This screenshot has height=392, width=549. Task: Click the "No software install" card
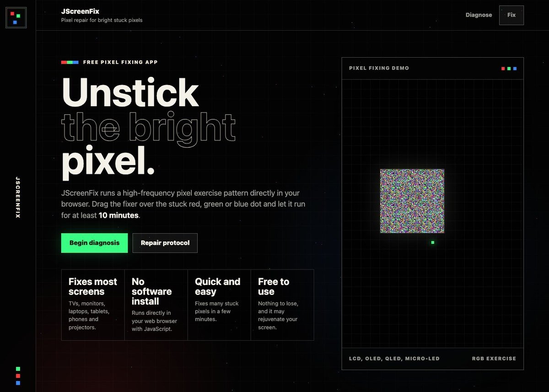click(156, 305)
